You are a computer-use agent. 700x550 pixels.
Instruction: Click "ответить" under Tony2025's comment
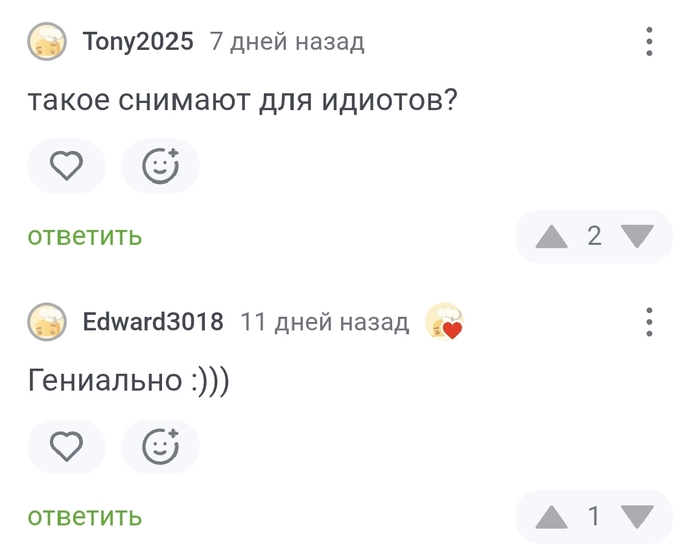pos(85,236)
